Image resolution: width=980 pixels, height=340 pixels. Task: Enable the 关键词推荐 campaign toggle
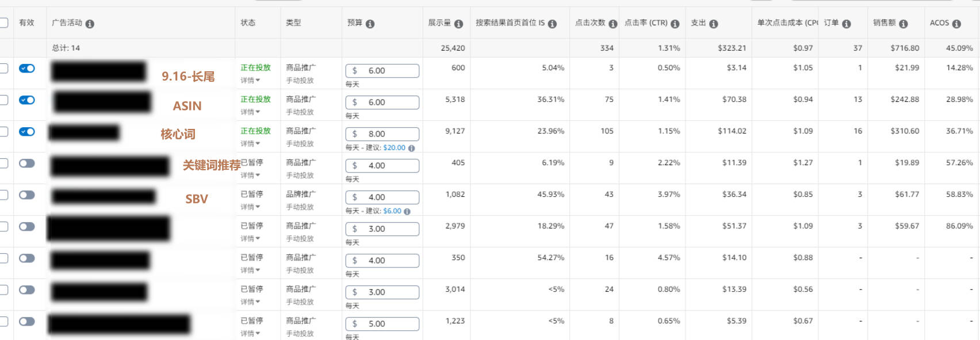27,163
